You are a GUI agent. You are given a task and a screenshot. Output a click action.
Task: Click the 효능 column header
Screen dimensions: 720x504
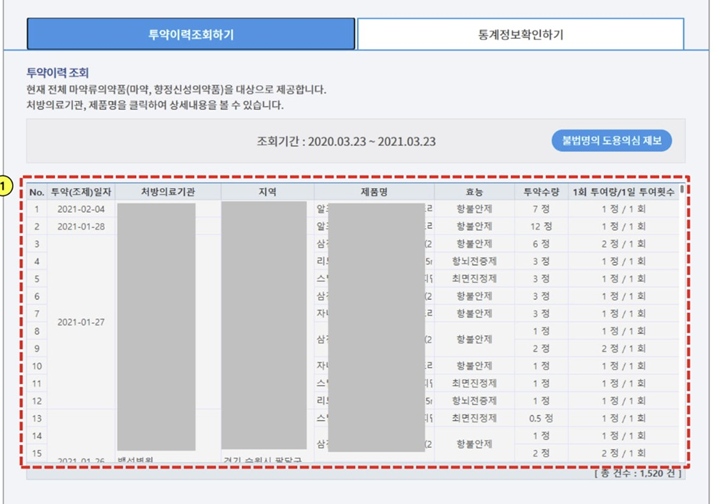tap(474, 192)
